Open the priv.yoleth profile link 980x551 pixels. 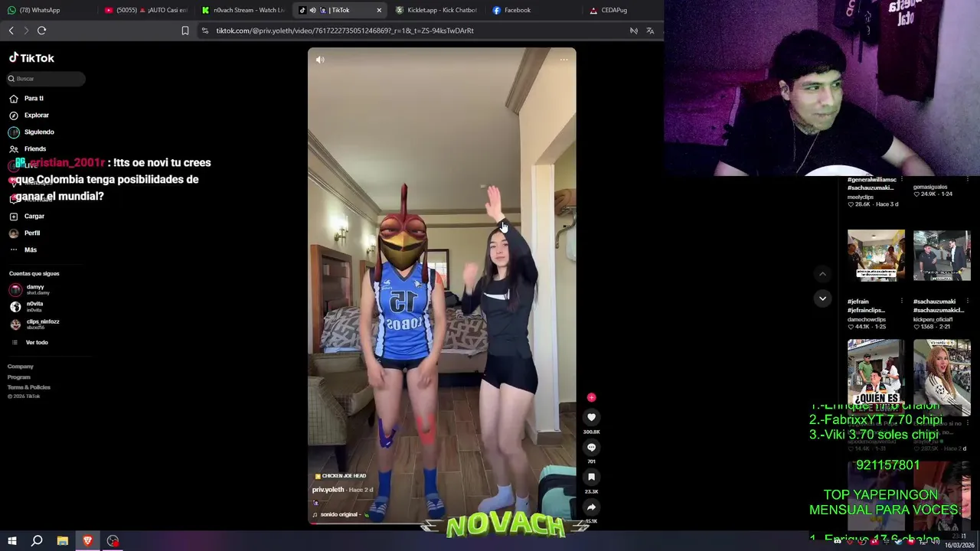328,490
